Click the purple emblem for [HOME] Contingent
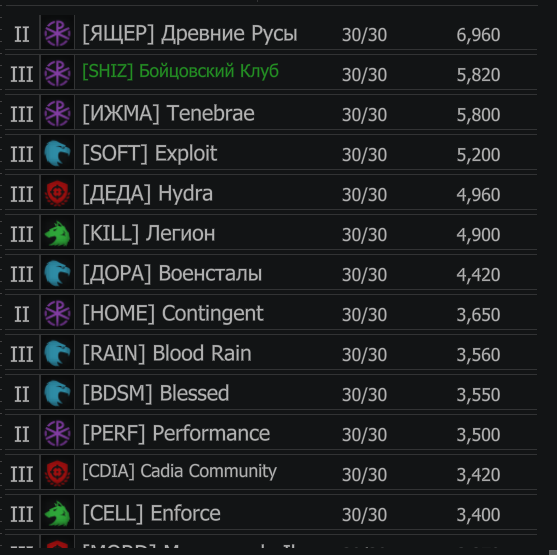The image size is (557, 555). coord(57,313)
